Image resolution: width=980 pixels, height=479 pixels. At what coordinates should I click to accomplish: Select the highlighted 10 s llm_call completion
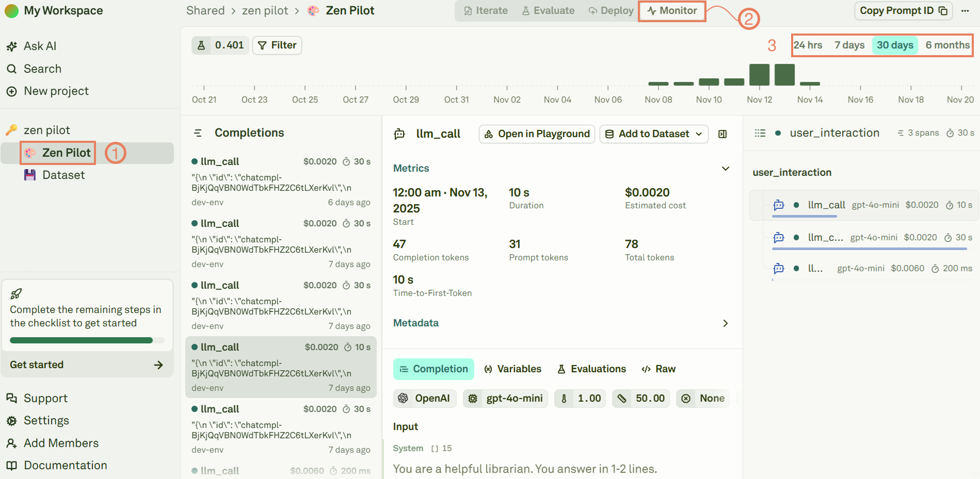(281, 367)
